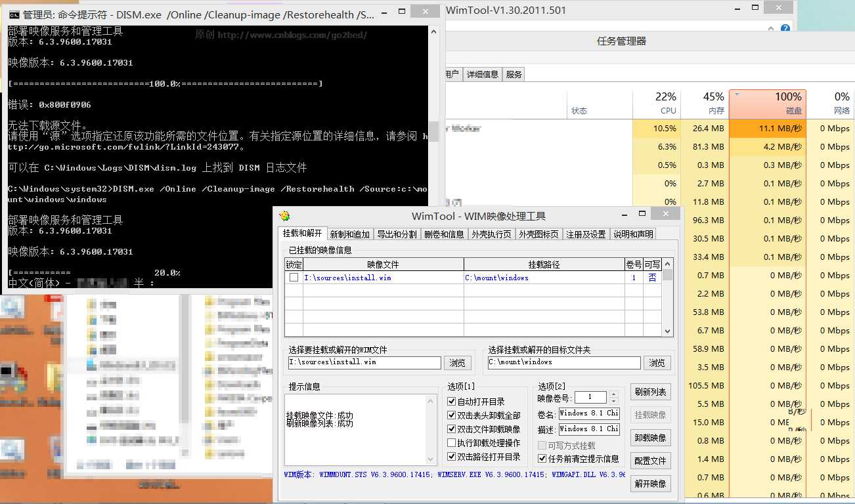The height and width of the screenshot is (504, 855).
Task: Click the 浏览 button beside the target folder field
Action: coord(657,363)
